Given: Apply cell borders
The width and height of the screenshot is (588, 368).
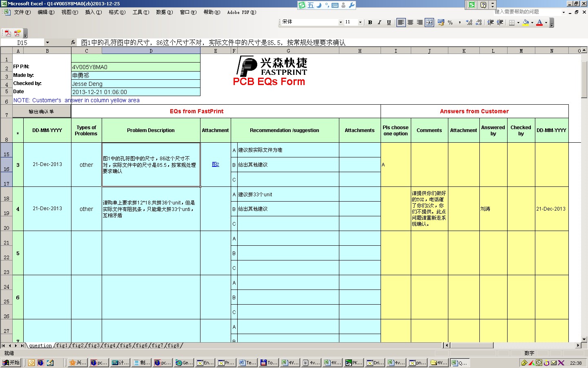Looking at the screenshot, I should click(x=512, y=22).
